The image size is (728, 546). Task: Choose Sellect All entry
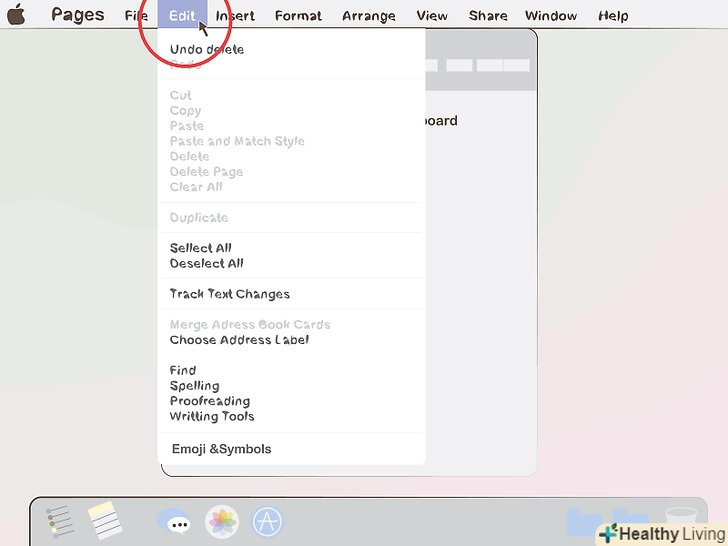coord(201,248)
